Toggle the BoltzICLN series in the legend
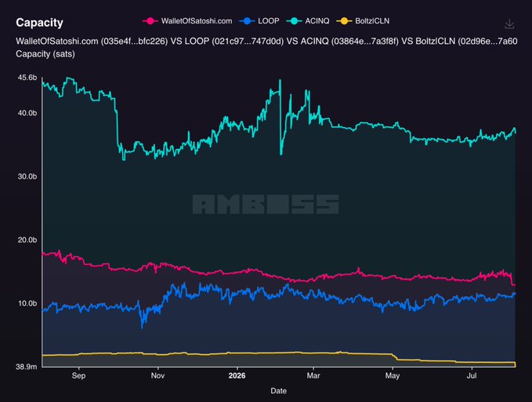Viewport: 532px width, 402px height. (363, 21)
